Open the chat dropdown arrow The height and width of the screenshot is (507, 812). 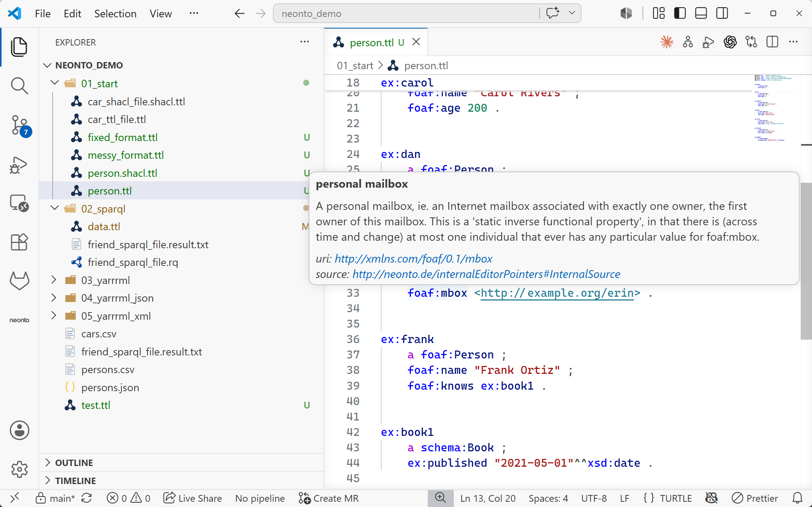pos(572,13)
